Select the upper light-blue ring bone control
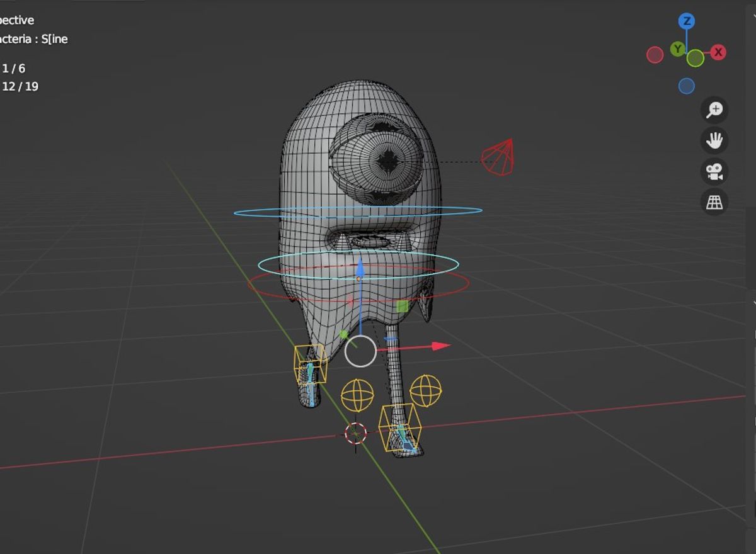The height and width of the screenshot is (554, 756). (358, 212)
